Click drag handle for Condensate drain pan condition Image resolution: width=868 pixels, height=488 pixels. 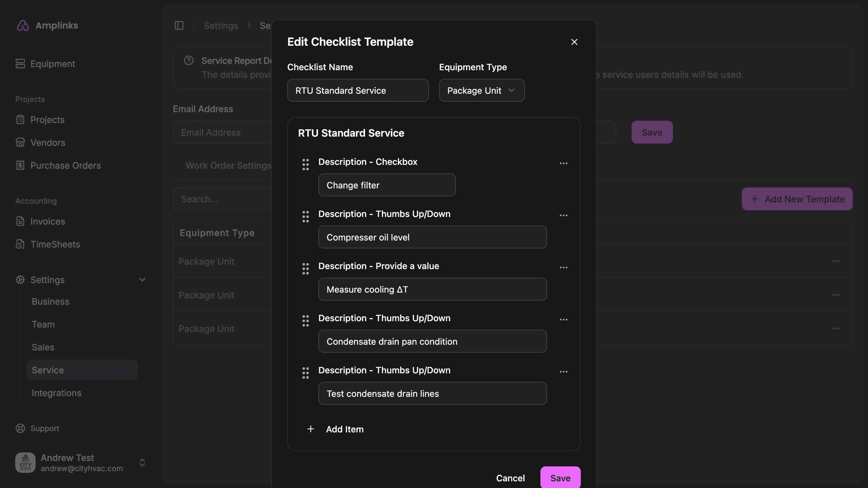pyautogui.click(x=305, y=321)
